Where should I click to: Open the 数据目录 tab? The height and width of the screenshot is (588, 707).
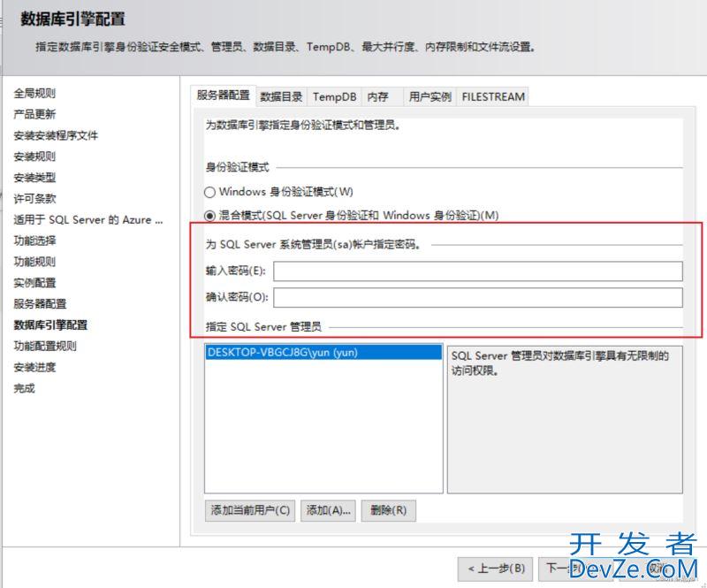click(281, 97)
